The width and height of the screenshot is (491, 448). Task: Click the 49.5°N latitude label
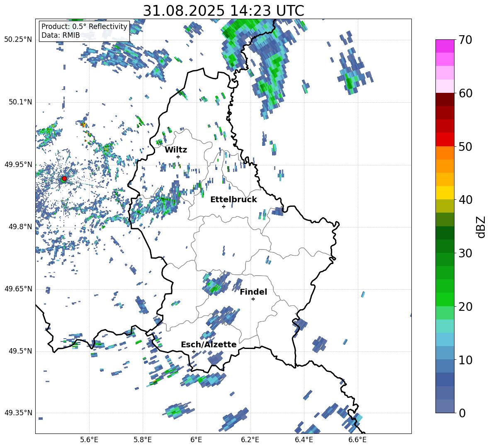[x=20, y=351]
